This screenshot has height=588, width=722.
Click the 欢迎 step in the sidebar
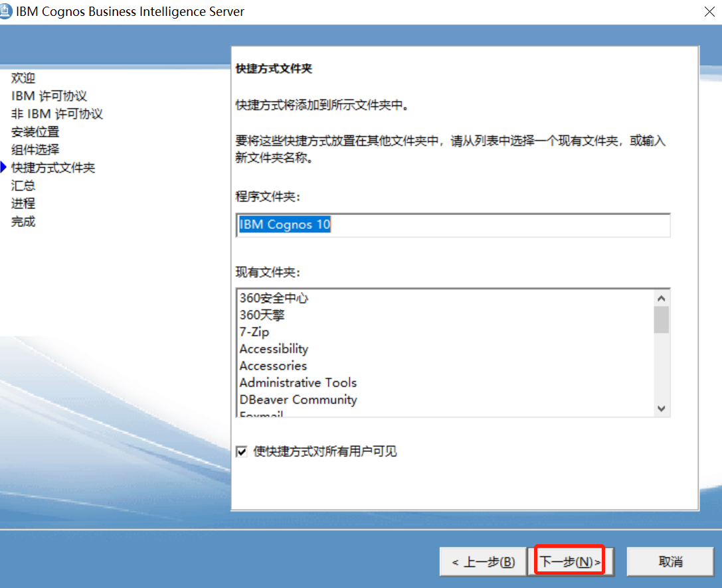point(23,78)
